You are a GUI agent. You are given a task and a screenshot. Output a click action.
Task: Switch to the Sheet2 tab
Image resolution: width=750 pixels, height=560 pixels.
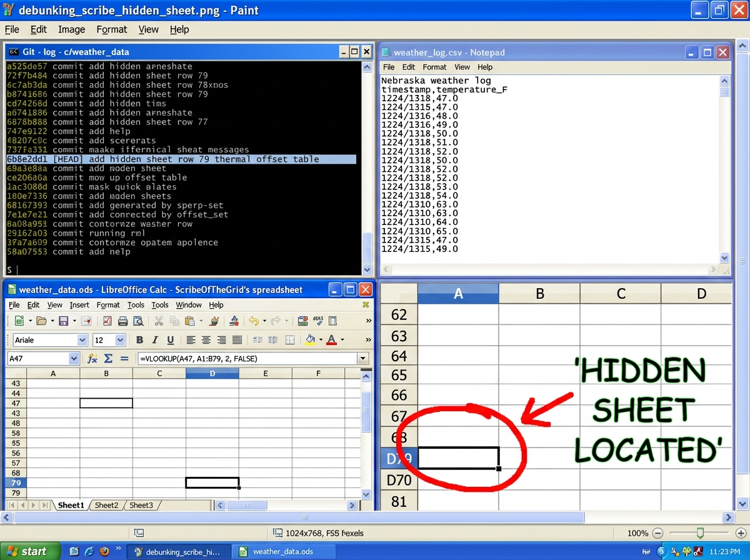pyautogui.click(x=107, y=505)
